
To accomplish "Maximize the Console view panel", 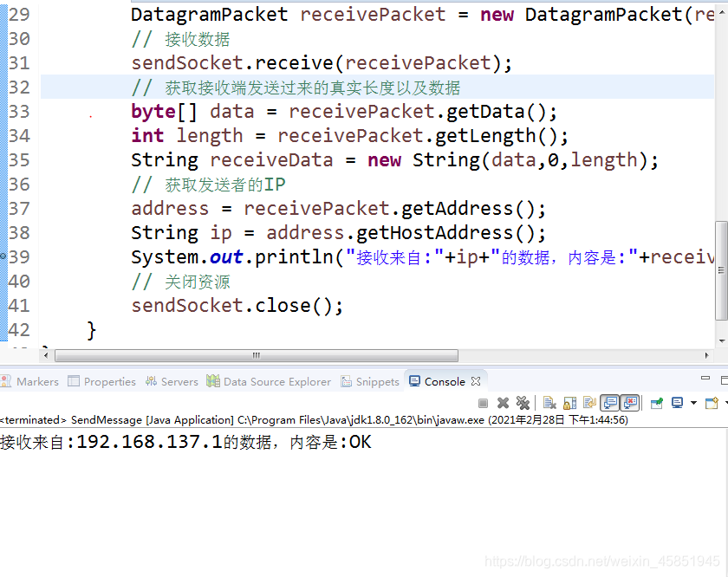I will tap(725, 380).
